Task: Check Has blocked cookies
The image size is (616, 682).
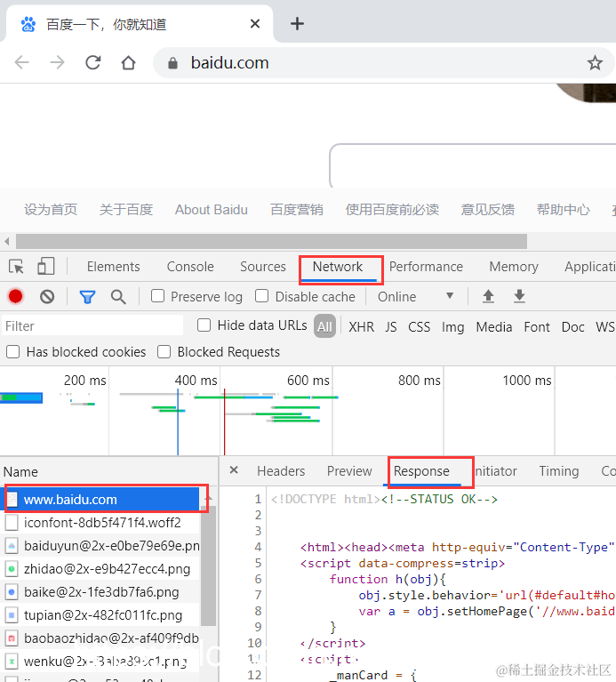Action: (x=13, y=351)
